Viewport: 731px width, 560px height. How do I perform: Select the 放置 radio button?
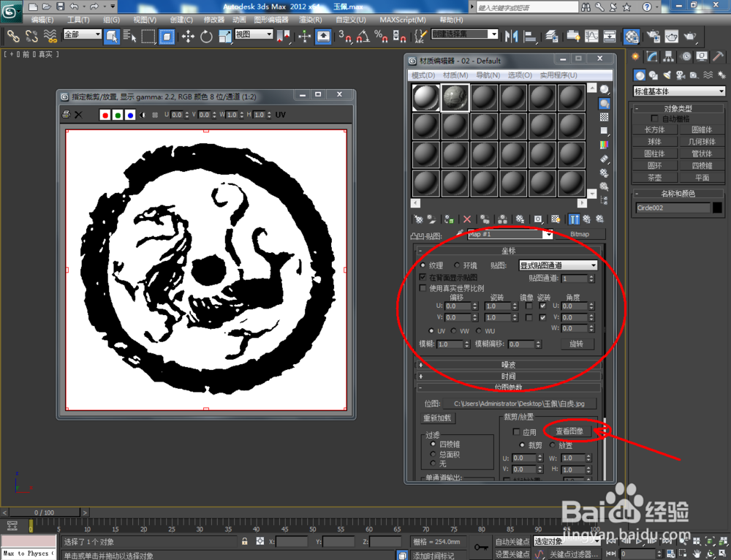click(553, 444)
